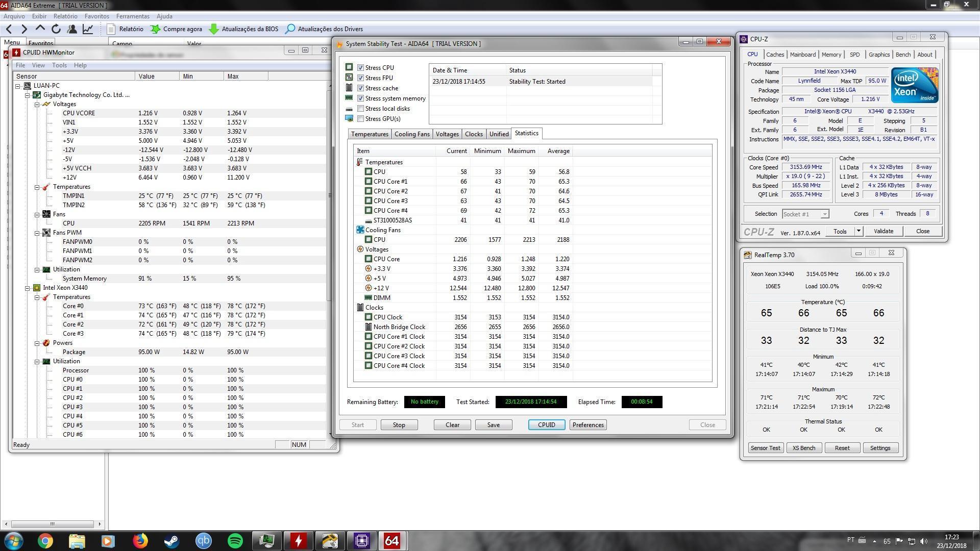Click media player taskbar icon
The image size is (980, 551).
[x=108, y=541]
